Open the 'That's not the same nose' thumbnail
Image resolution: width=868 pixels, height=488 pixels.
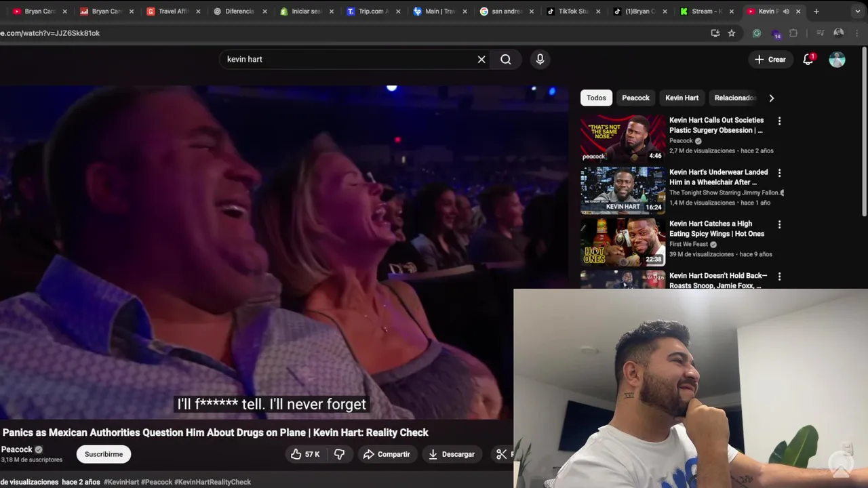[623, 138]
